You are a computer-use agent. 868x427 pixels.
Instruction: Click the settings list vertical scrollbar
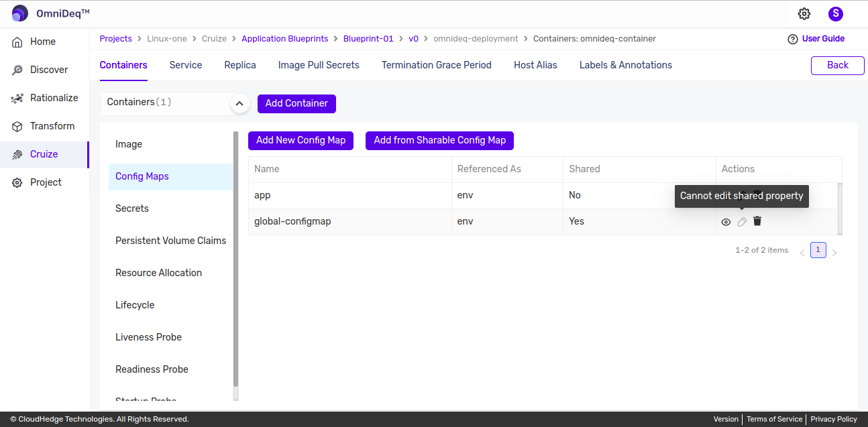click(x=235, y=259)
